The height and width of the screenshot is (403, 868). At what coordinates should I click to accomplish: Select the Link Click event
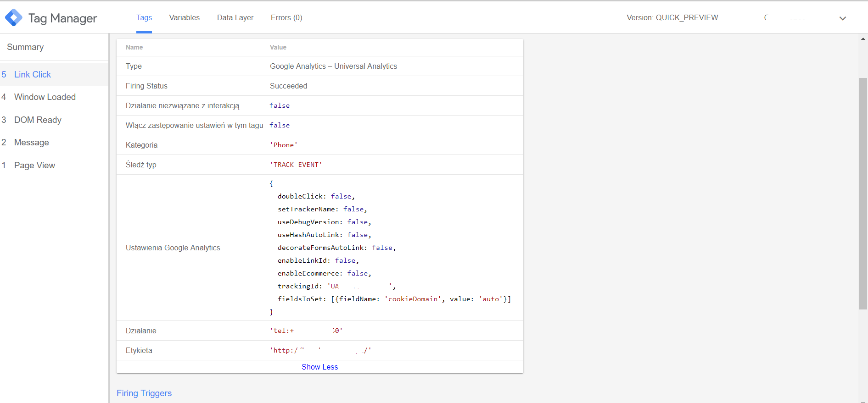(x=54, y=74)
